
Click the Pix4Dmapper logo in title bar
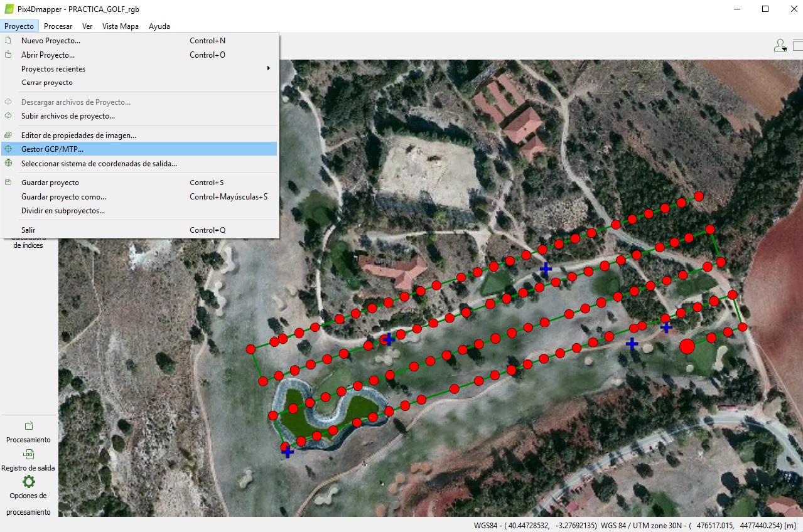click(x=9, y=9)
